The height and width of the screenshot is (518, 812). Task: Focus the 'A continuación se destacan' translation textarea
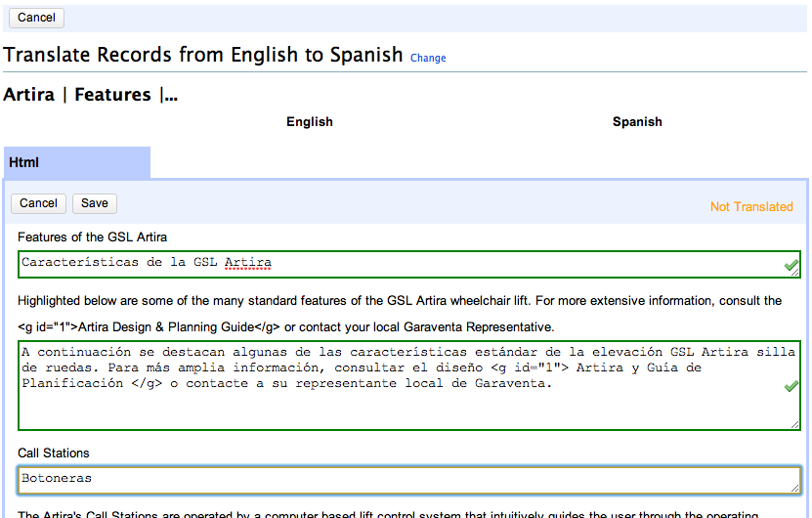pos(409,385)
